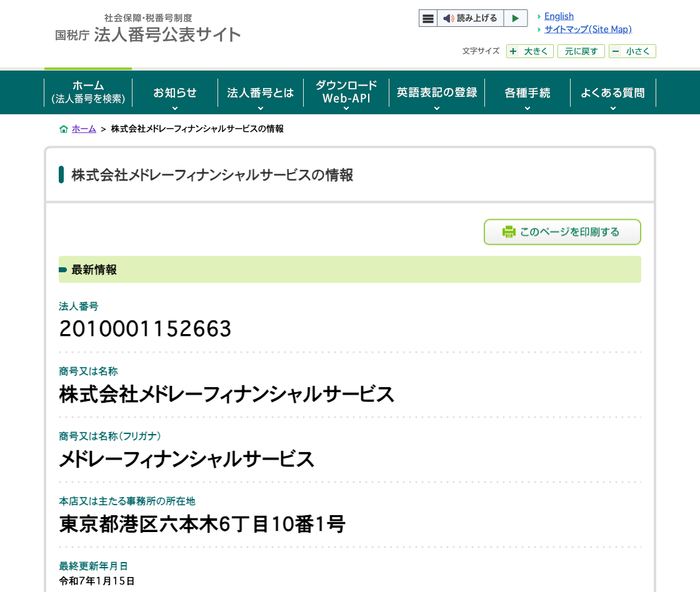Open the English version link
Image resolution: width=700 pixels, height=592 pixels.
[559, 16]
